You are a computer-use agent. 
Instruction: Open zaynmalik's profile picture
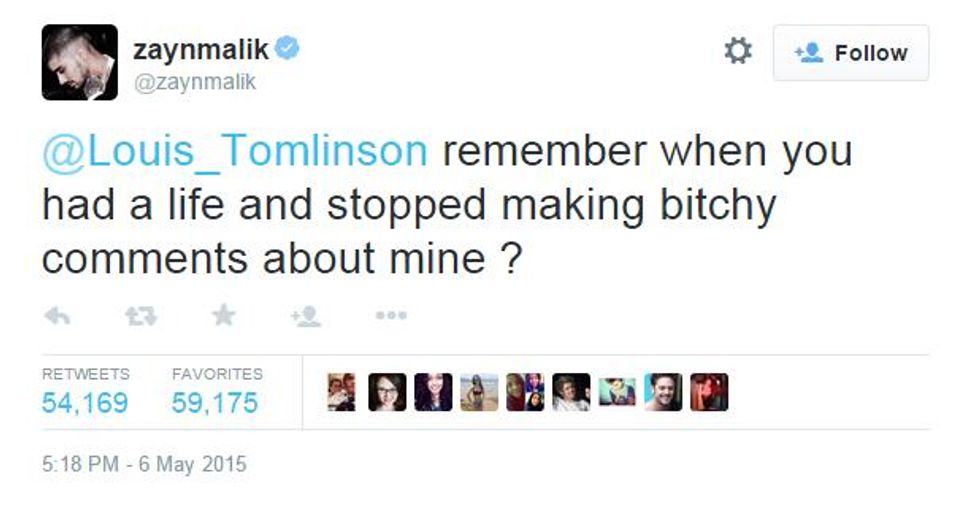(x=79, y=62)
